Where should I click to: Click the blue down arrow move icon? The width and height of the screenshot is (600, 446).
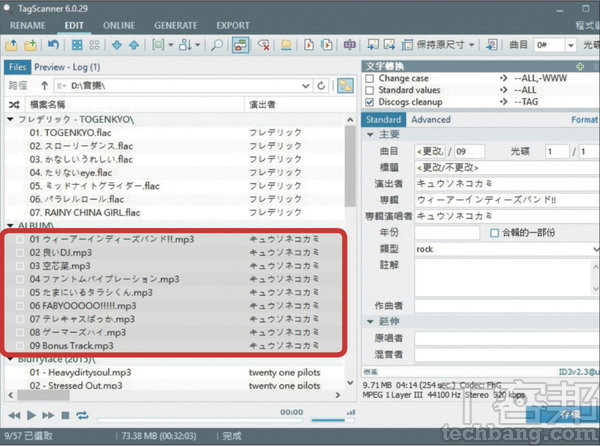117,45
